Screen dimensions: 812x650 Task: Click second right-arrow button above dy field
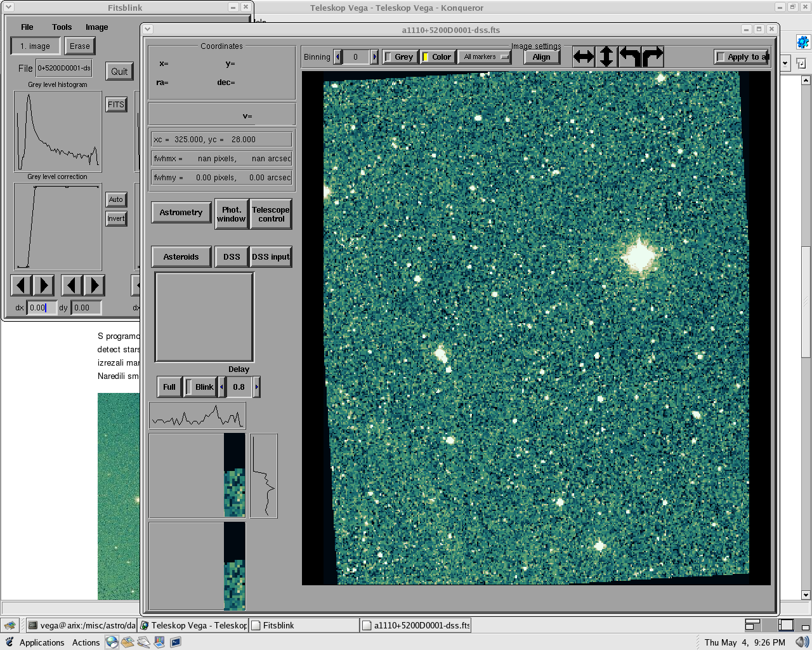point(95,285)
